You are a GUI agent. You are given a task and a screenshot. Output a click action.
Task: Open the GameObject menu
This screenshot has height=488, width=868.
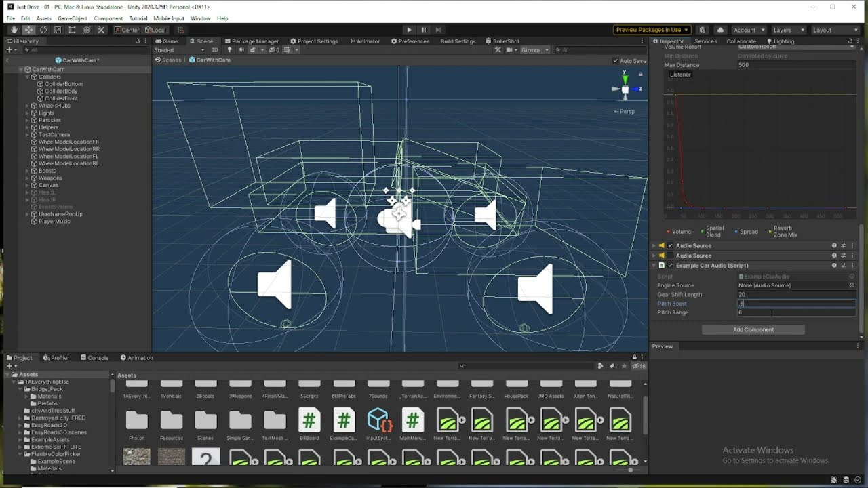(x=73, y=18)
